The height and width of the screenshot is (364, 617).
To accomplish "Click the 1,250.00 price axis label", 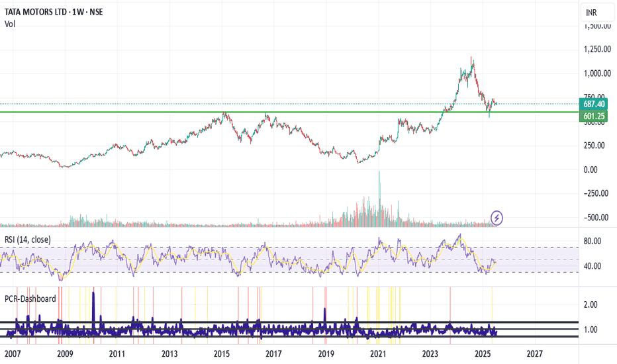I will [x=597, y=49].
